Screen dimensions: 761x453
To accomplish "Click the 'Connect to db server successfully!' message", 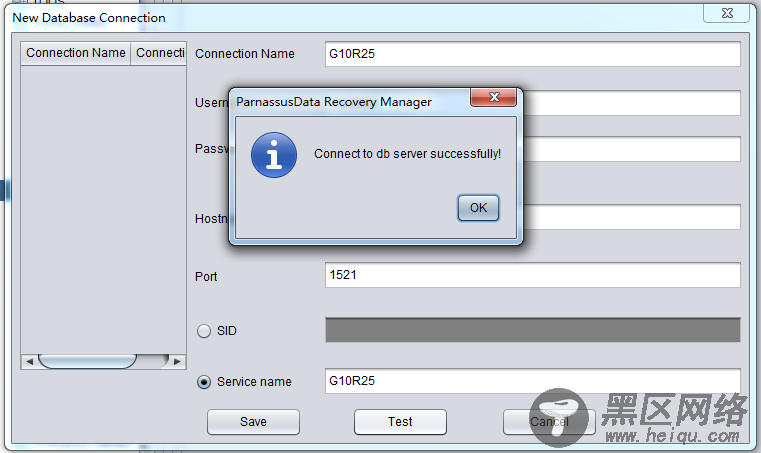I will 407,154.
